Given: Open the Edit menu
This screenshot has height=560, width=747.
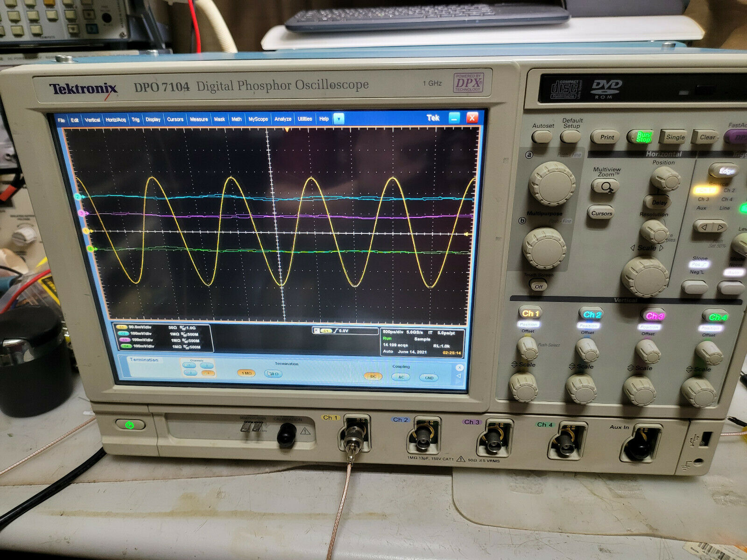Looking at the screenshot, I should (x=75, y=120).
